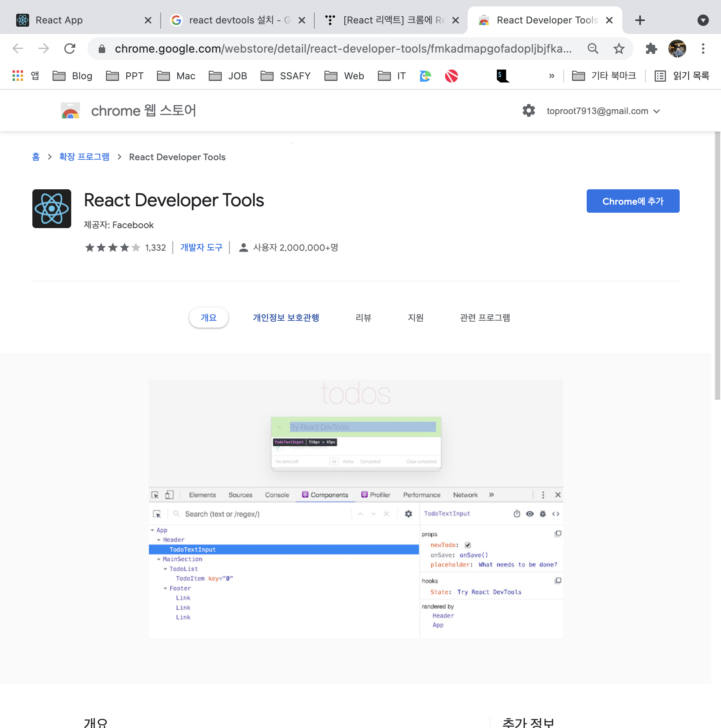Go forward with the browser forward arrow

tap(44, 49)
